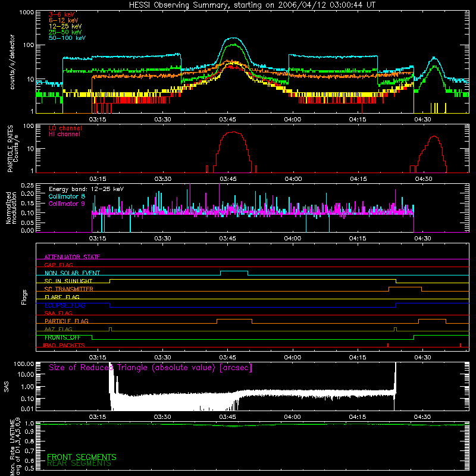Click the 100.00 label on SAS axis
The height and width of the screenshot is (476, 476).
tap(24, 364)
